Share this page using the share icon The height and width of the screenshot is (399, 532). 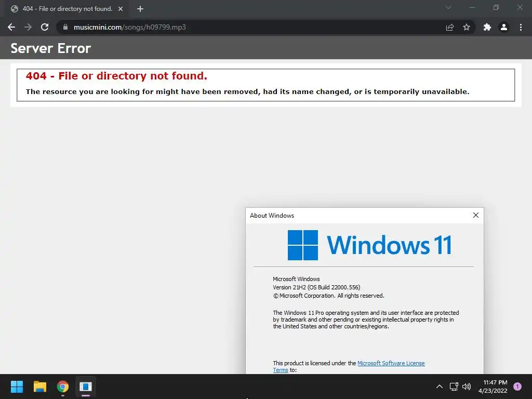(450, 27)
